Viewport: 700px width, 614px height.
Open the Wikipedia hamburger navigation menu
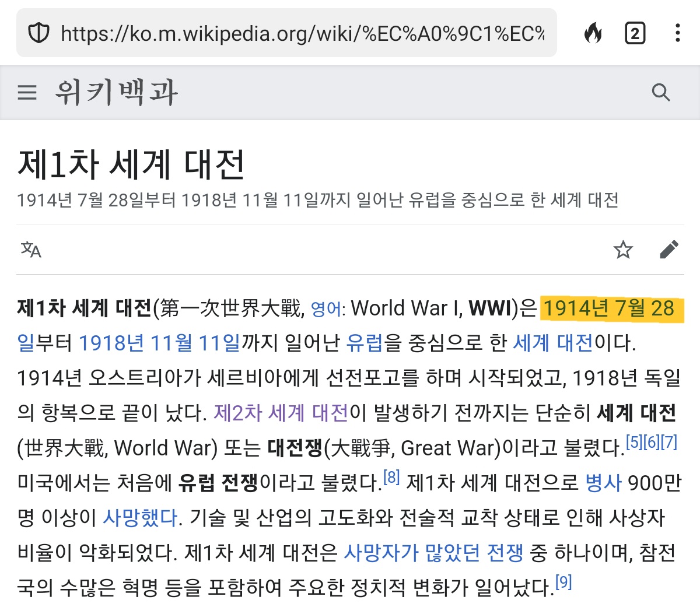tap(27, 92)
